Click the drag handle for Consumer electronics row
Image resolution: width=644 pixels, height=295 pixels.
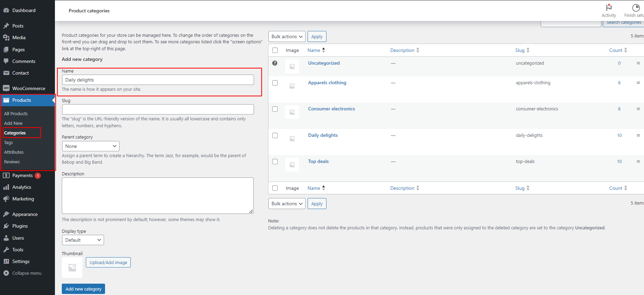pos(638,109)
